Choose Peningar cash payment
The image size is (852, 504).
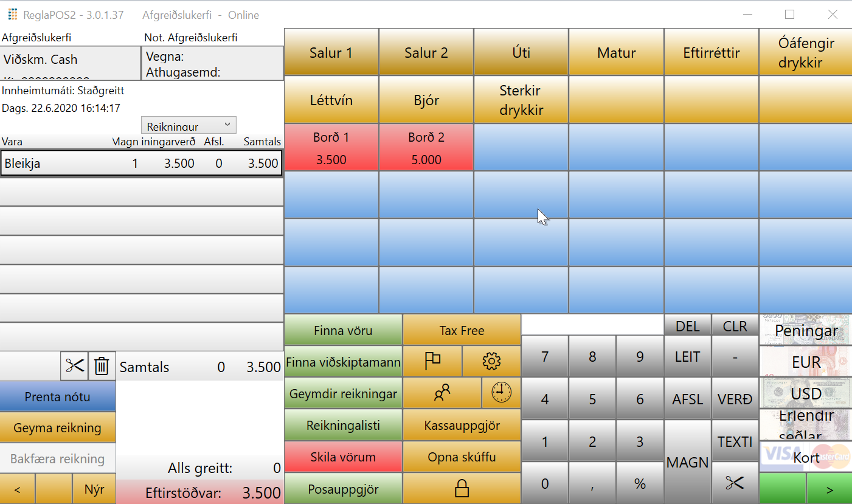[806, 331]
